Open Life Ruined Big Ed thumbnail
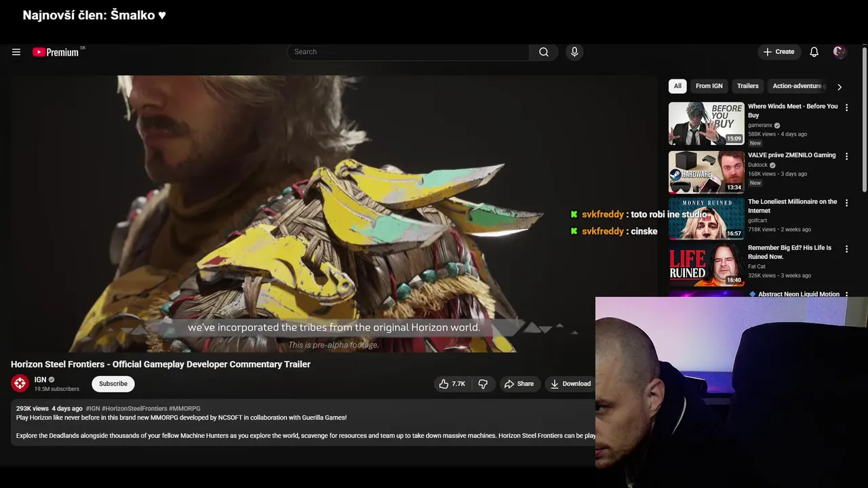Screen dimensions: 868x488 click(707, 265)
